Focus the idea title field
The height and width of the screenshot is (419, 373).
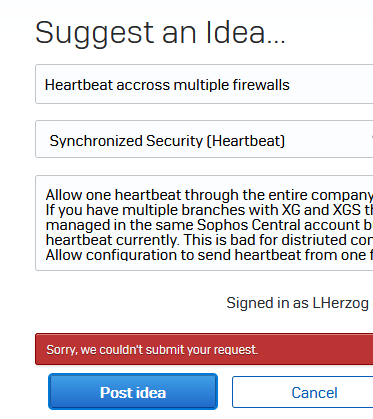point(204,84)
